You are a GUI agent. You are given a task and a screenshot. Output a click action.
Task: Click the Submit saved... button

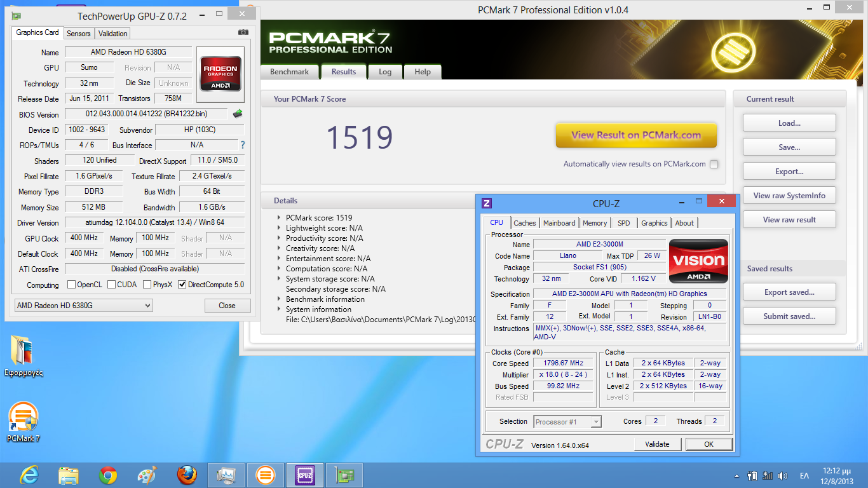point(789,316)
